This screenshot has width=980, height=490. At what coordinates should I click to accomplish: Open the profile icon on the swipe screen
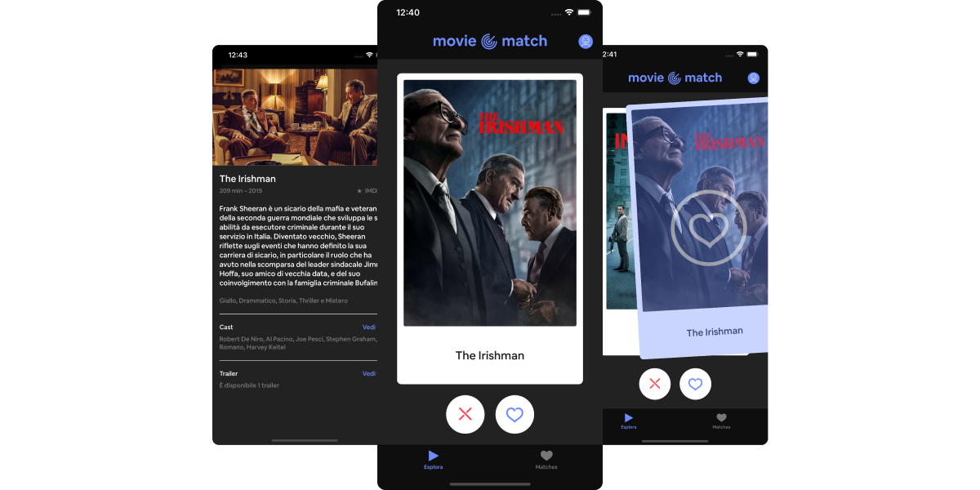click(586, 41)
